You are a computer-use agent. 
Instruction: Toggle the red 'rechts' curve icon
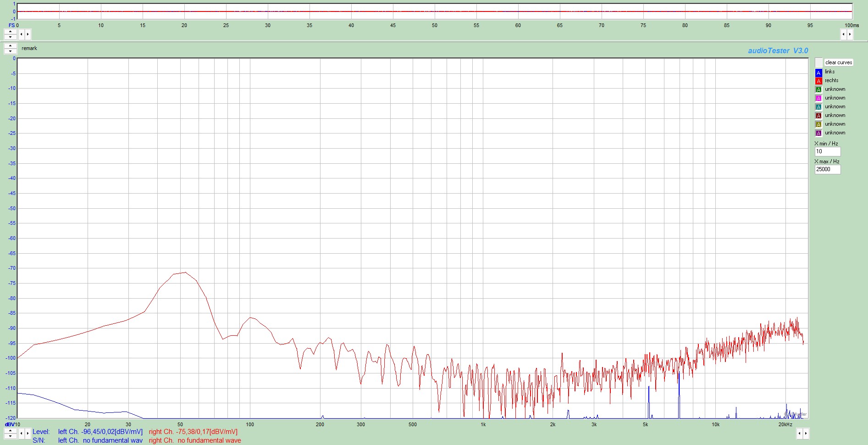pyautogui.click(x=818, y=81)
